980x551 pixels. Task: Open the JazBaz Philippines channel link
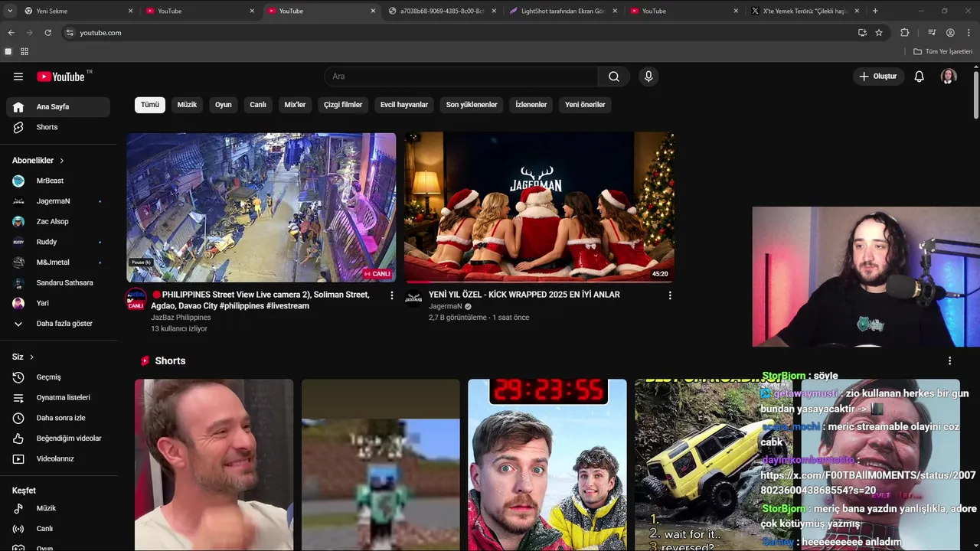point(181,318)
